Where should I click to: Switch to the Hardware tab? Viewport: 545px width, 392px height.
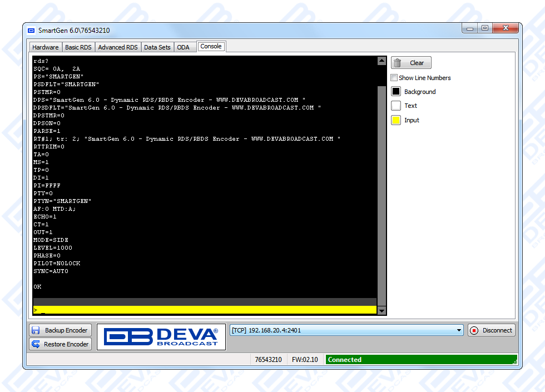(x=45, y=47)
